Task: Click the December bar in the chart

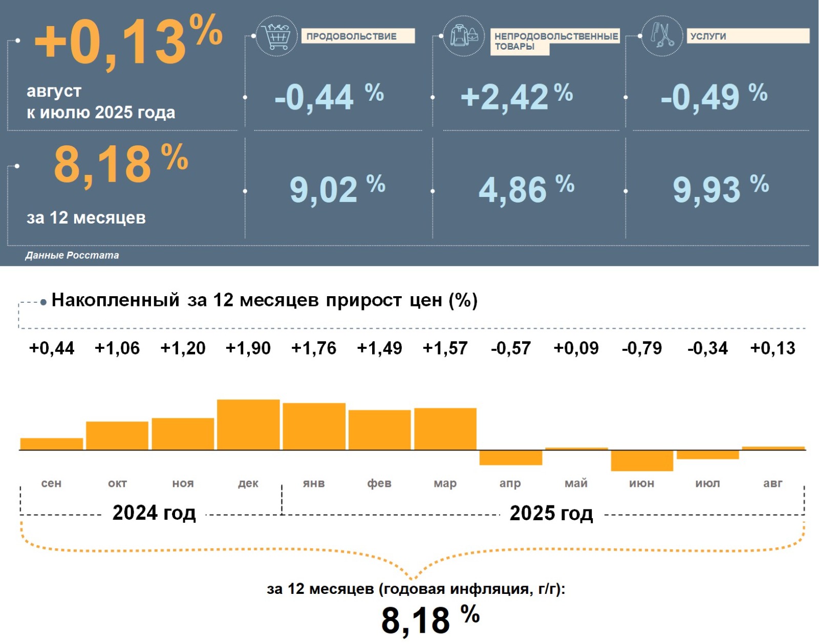Action: tap(248, 425)
